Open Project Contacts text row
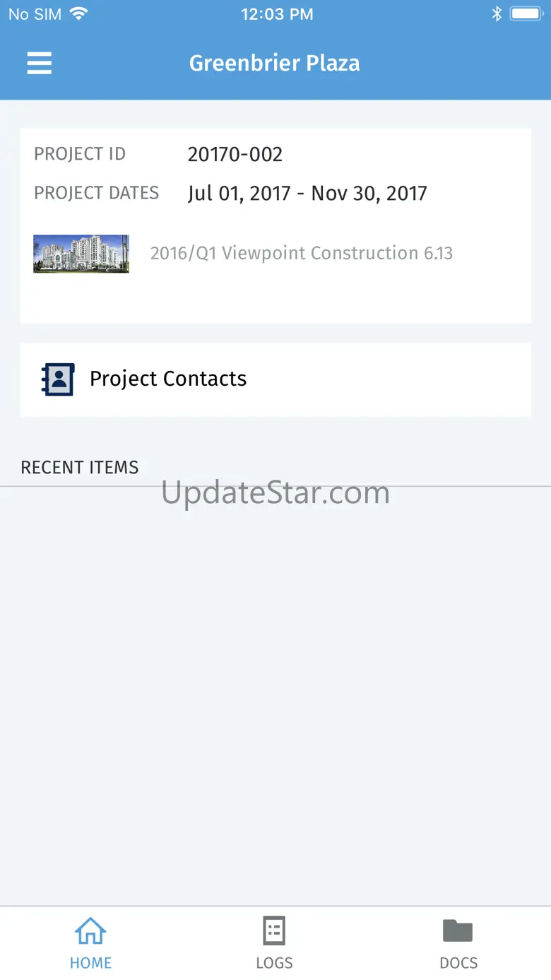Image resolution: width=551 pixels, height=980 pixels. [275, 379]
